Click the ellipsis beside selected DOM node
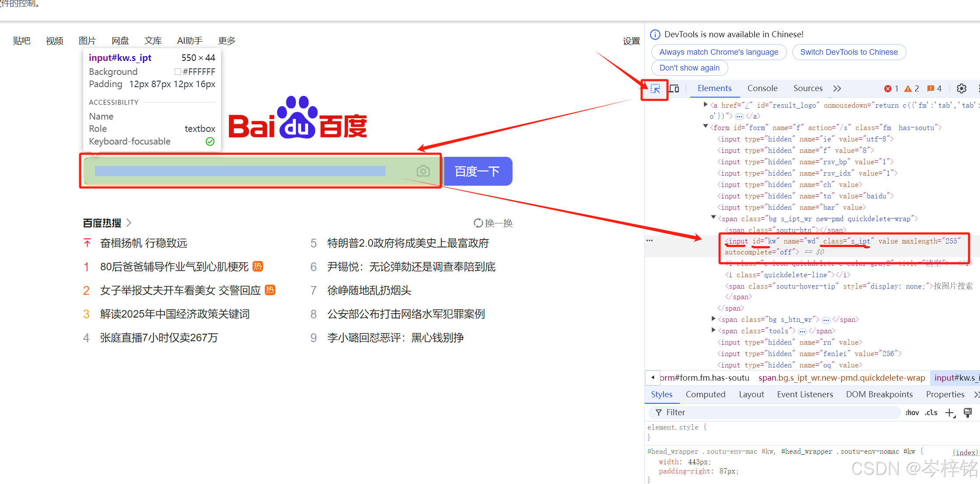 pos(650,240)
